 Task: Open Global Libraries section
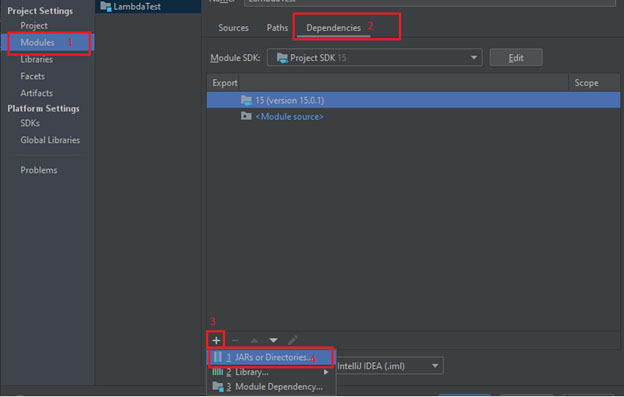(50, 140)
